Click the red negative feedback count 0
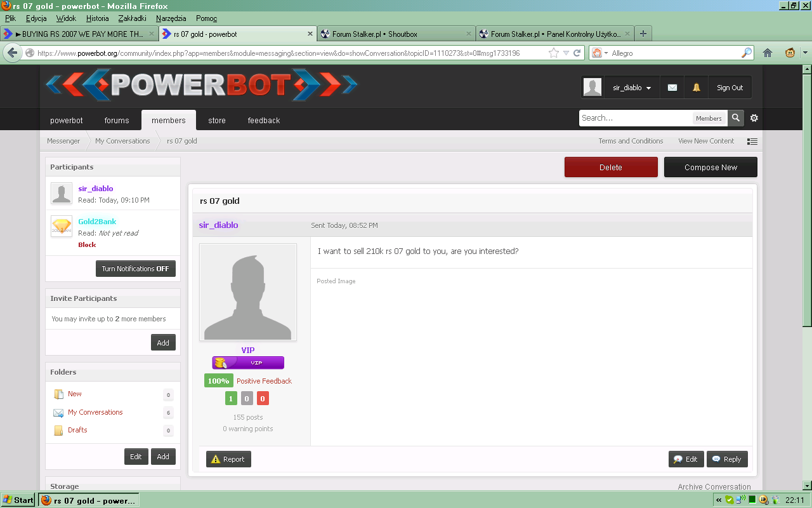812x508 pixels. click(x=263, y=398)
